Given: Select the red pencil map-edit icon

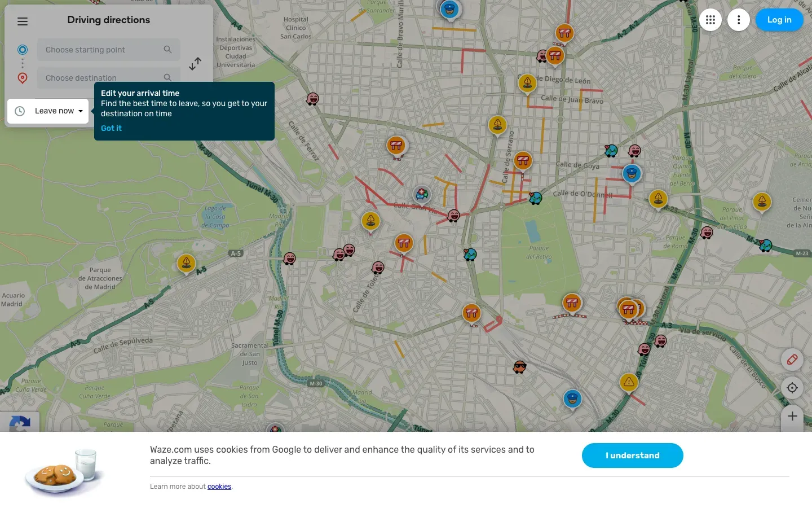Looking at the screenshot, I should (792, 360).
